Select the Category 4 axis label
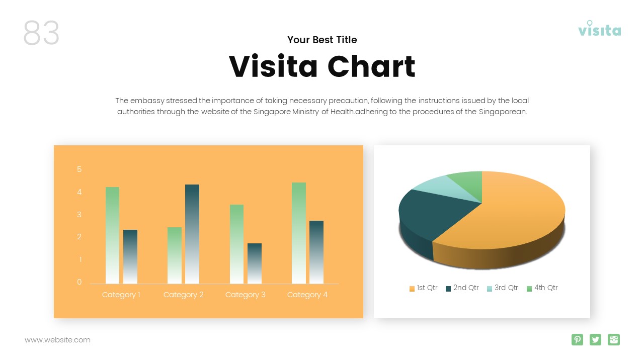This screenshot has height=362, width=644. 307,295
